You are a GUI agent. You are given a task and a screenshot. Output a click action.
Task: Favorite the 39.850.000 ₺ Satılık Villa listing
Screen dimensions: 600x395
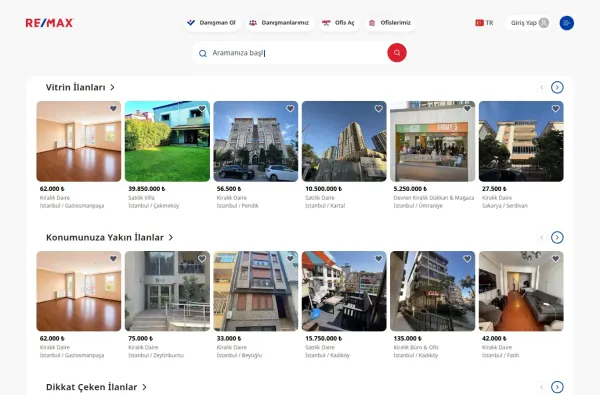pyautogui.click(x=202, y=109)
